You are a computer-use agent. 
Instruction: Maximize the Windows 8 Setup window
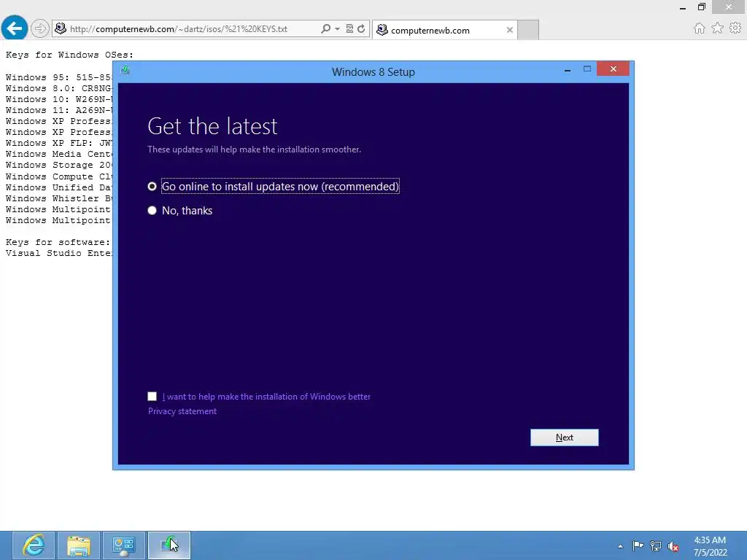click(587, 69)
